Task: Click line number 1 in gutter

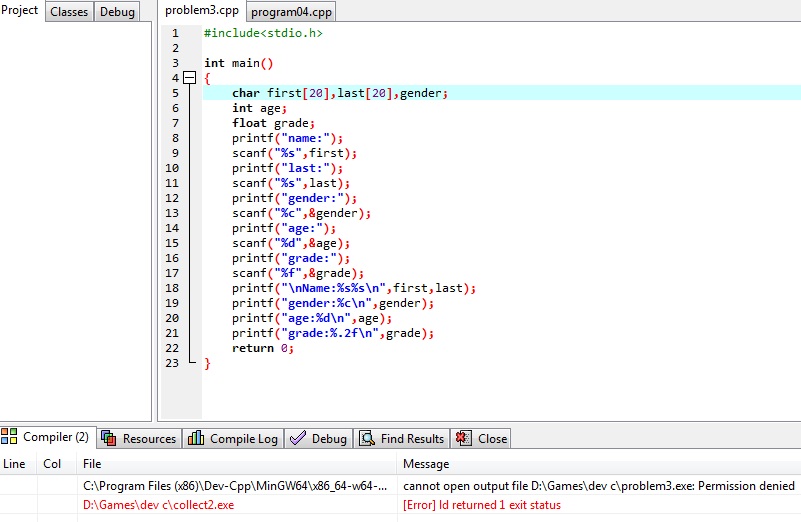Action: 175,33
